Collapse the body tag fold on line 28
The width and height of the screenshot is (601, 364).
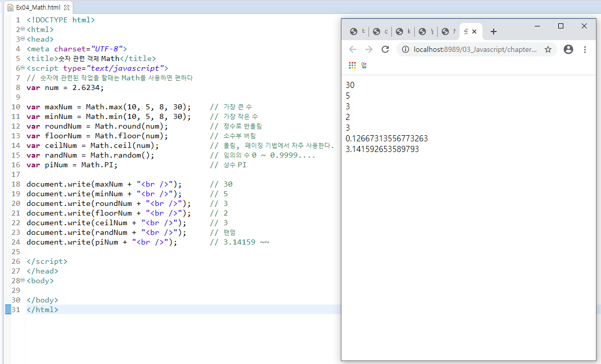coord(22,280)
